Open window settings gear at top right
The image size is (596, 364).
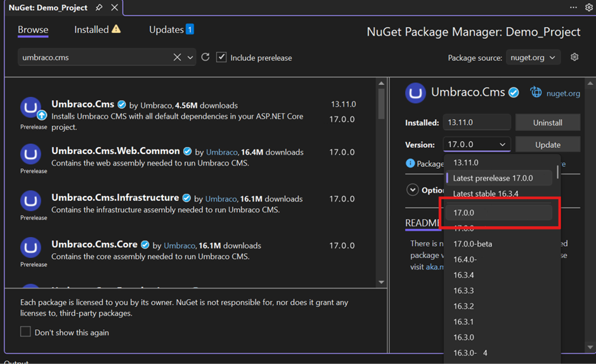[x=588, y=8]
